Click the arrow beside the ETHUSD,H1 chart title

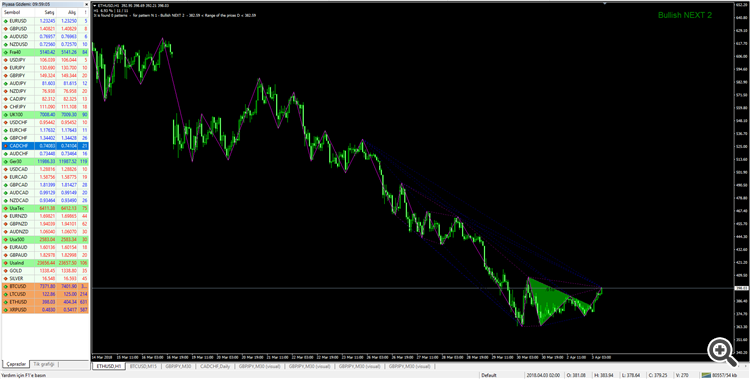94,6
